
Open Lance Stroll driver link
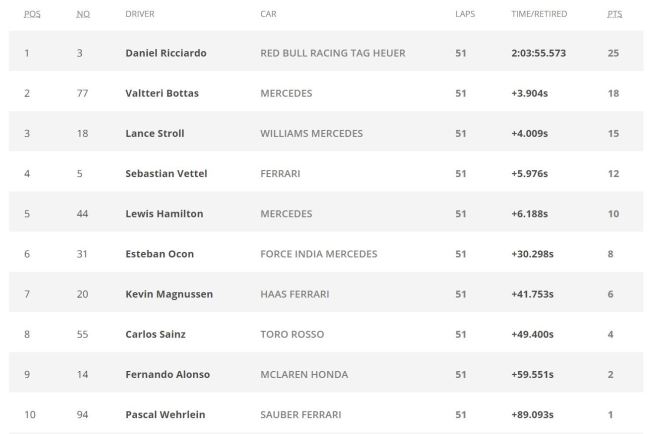(x=155, y=133)
